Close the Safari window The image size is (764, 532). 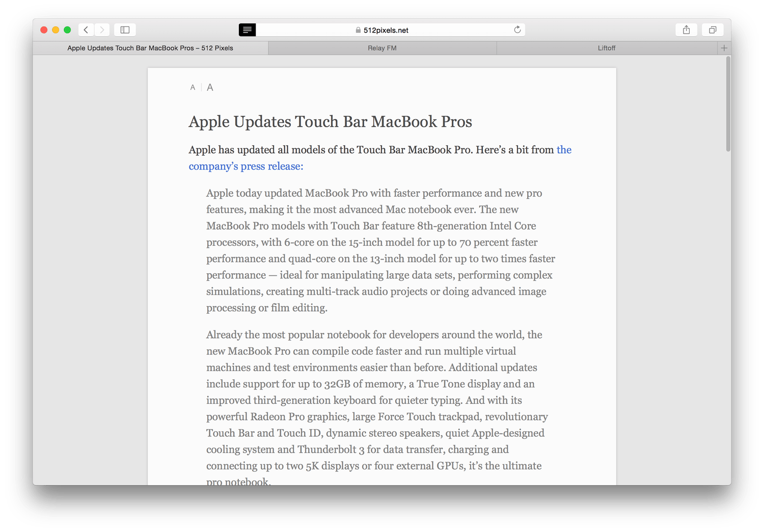pos(44,30)
